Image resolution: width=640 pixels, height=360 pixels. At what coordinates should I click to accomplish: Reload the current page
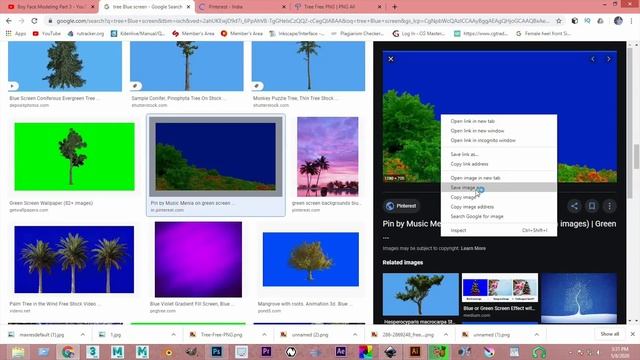coord(34,21)
